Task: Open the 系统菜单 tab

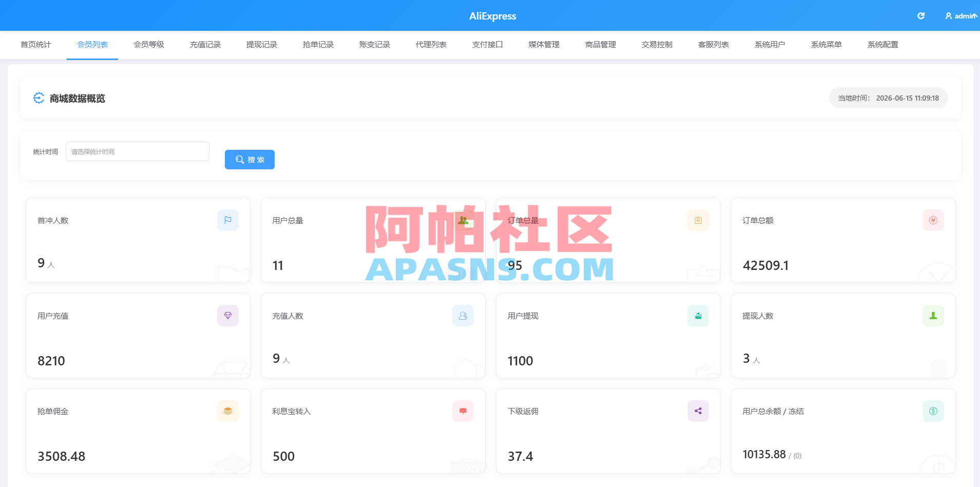Action: tap(827, 45)
